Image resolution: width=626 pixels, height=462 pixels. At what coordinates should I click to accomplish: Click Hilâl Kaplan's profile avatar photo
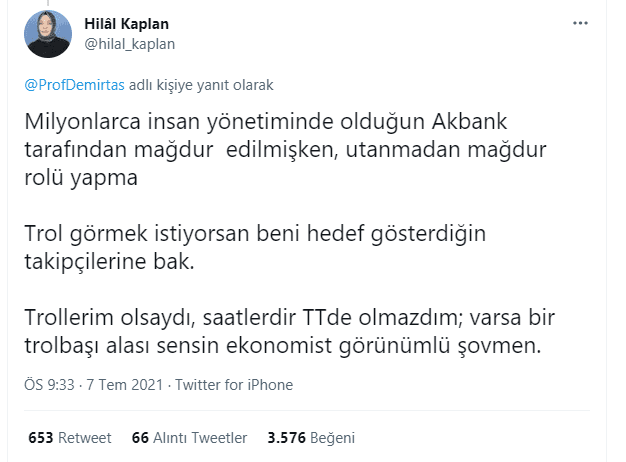point(48,34)
